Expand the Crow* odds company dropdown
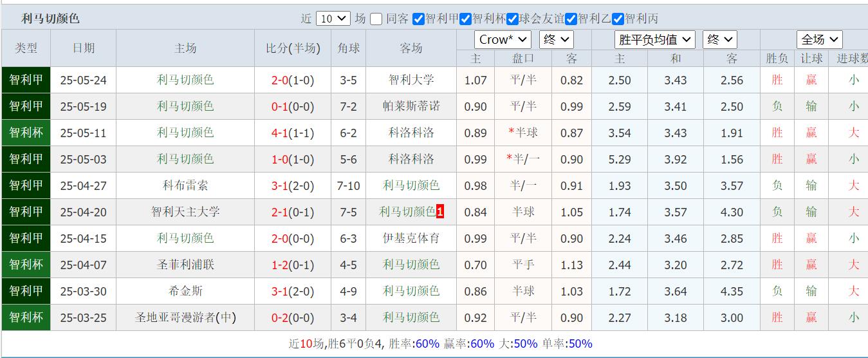868x358 pixels. click(503, 40)
